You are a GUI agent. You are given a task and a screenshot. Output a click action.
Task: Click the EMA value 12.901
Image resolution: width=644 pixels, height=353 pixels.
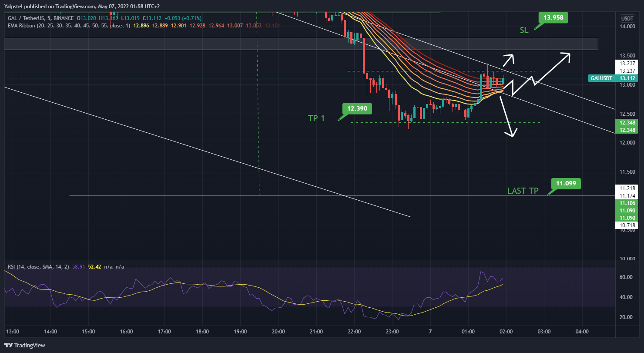coord(178,26)
